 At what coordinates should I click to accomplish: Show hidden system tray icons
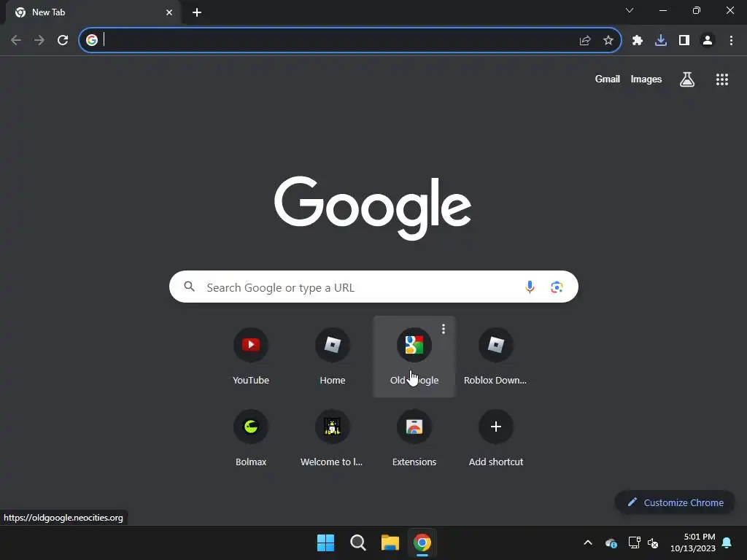(588, 542)
